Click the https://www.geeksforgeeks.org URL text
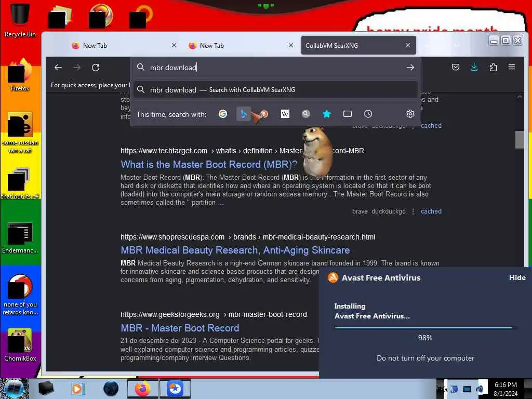The height and width of the screenshot is (399, 532). 170,314
